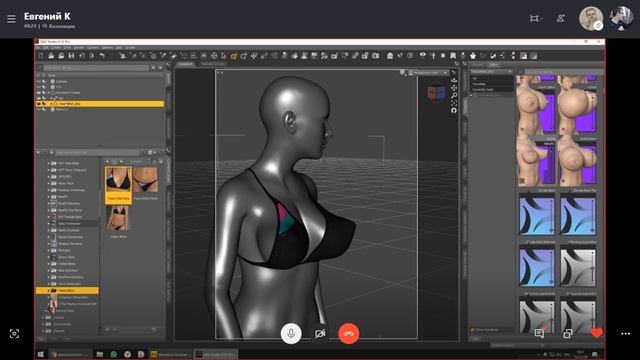
Task: Open the three-dots more options in call
Action: [625, 333]
